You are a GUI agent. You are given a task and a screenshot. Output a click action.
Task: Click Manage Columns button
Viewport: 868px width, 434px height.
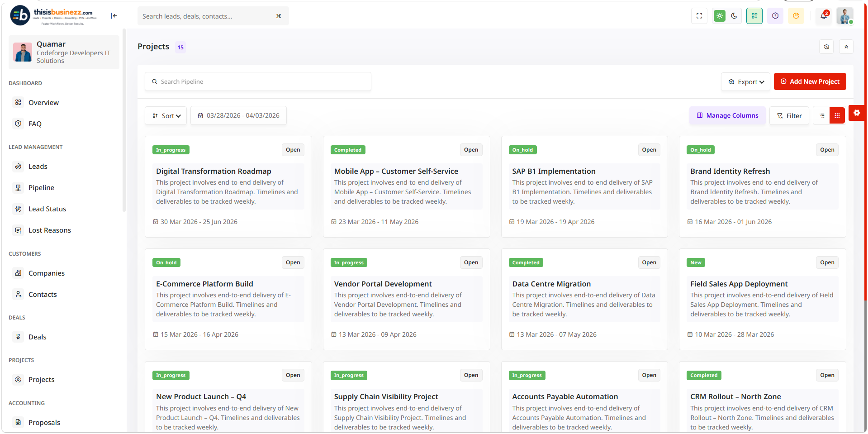coord(727,115)
